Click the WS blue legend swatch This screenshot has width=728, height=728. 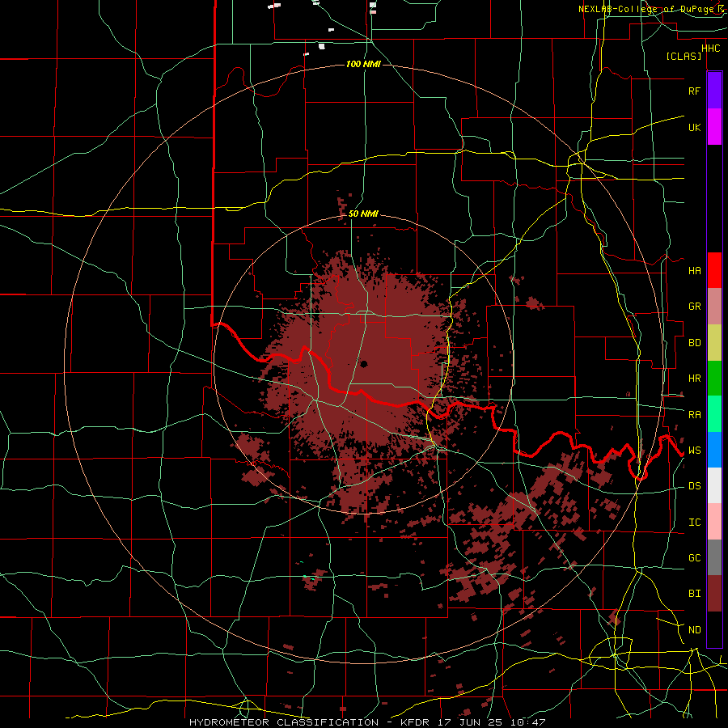pyautogui.click(x=714, y=450)
